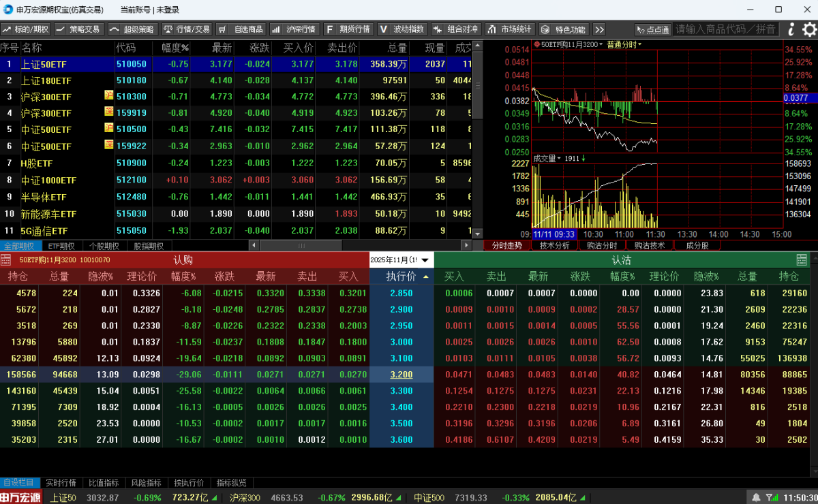The image size is (818, 504).
Task: Switch to the ETF期权 tab
Action: click(61, 246)
